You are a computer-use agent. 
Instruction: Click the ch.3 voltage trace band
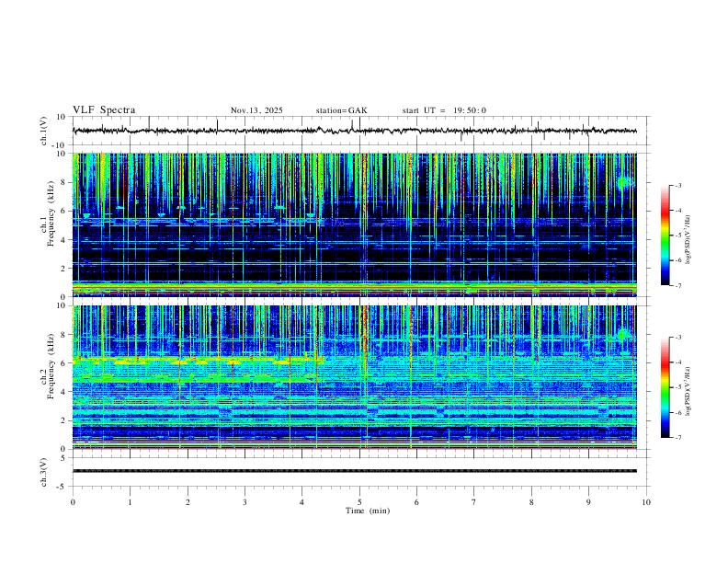(x=354, y=471)
